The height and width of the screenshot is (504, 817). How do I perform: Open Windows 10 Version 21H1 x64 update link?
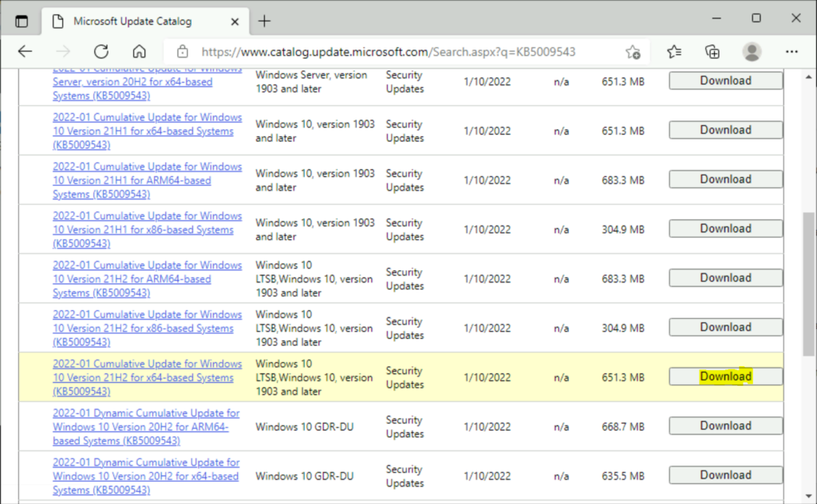[x=147, y=132]
